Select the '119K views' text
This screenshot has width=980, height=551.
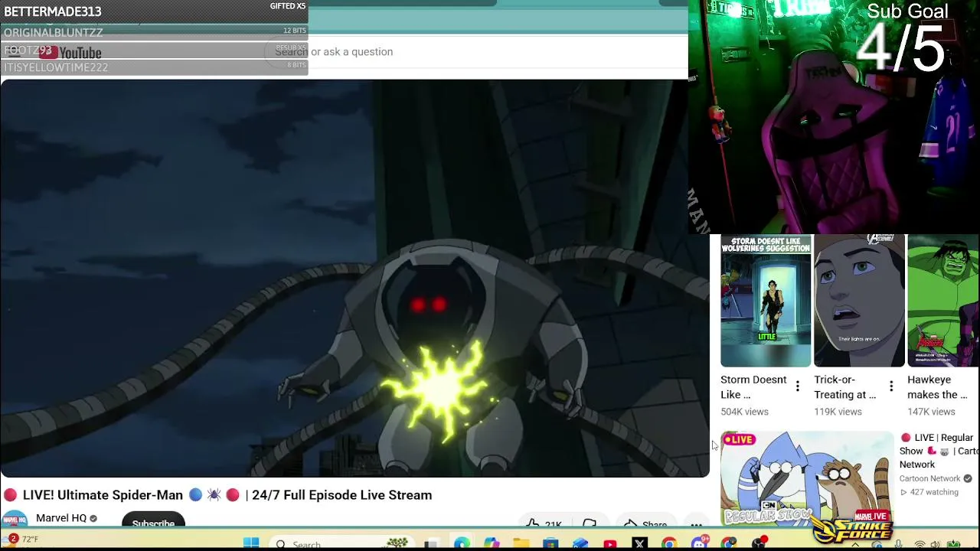pyautogui.click(x=838, y=412)
